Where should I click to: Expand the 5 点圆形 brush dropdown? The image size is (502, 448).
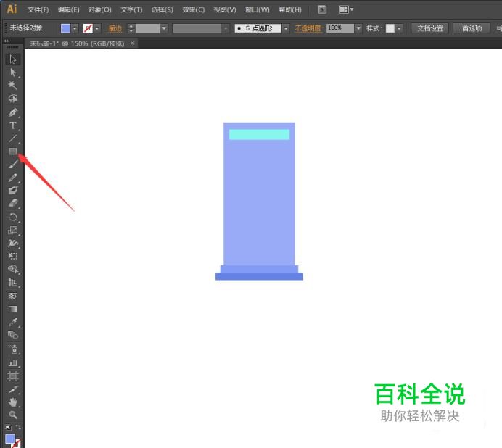click(286, 28)
